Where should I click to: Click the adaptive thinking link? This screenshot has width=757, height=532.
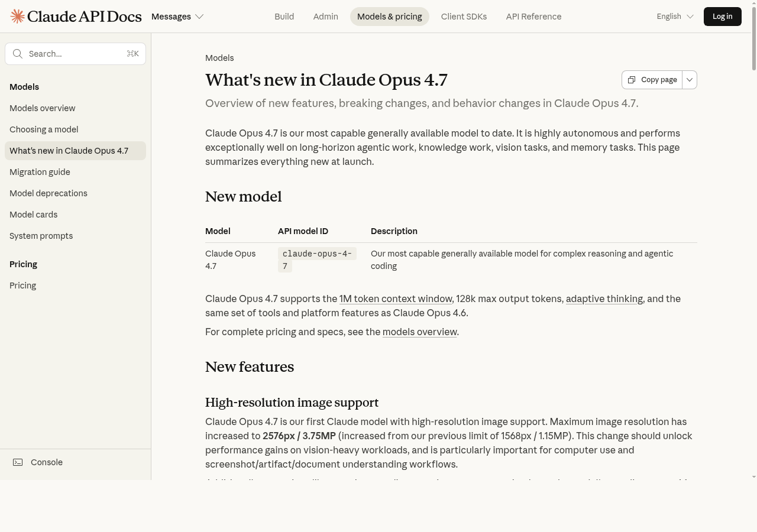604,299
